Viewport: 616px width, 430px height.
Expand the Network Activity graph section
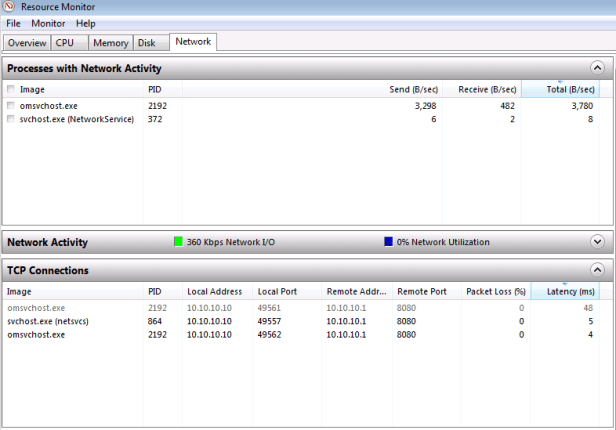pyautogui.click(x=597, y=242)
